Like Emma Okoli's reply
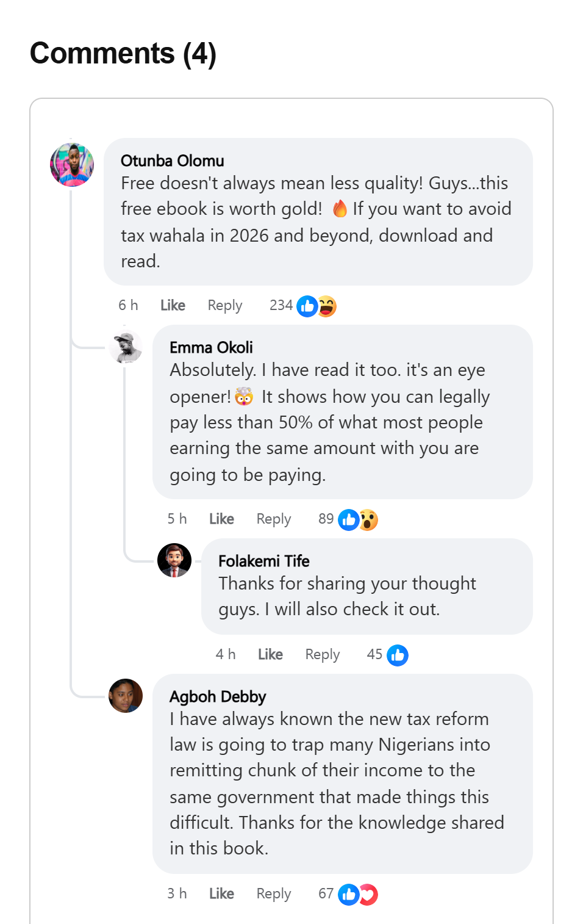Screen dimensions: 583x924 point(221,519)
